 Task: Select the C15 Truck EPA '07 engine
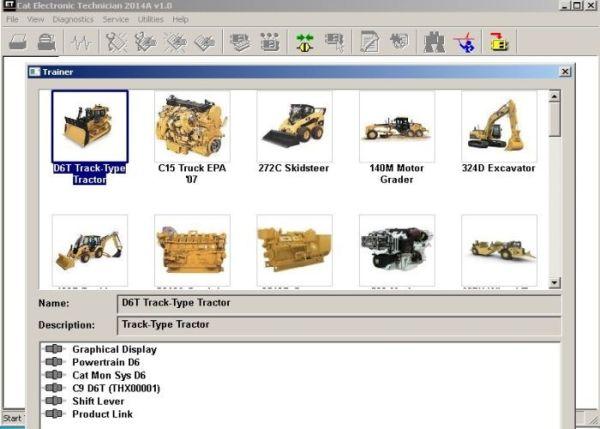pyautogui.click(x=192, y=126)
